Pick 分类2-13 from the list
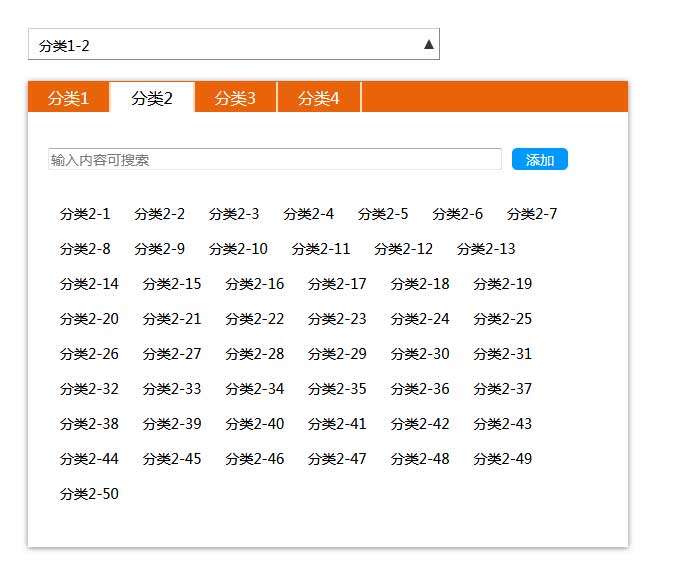677x575 pixels. (x=486, y=249)
